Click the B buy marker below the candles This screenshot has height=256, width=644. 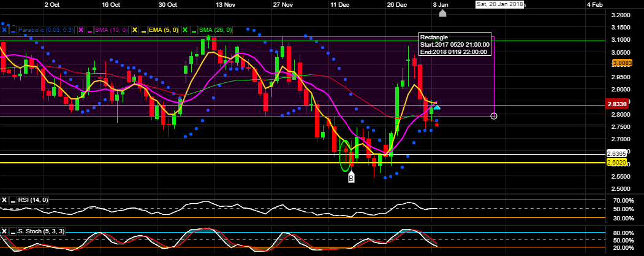coord(351,177)
